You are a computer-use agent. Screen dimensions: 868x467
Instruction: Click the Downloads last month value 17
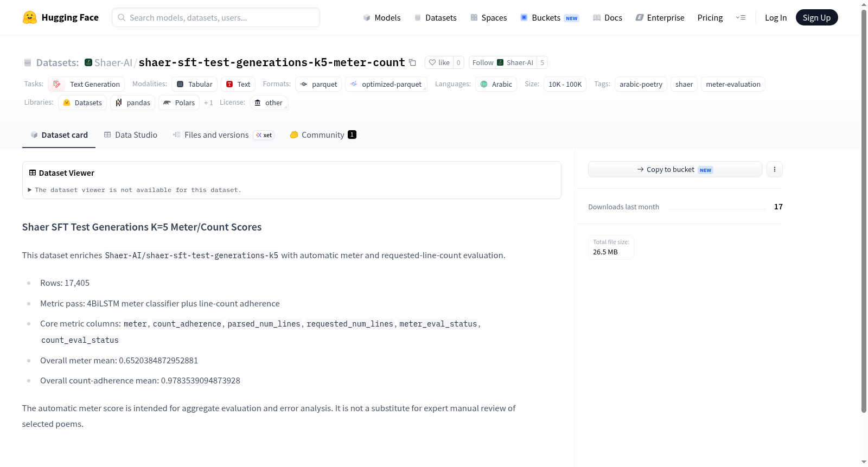pyautogui.click(x=778, y=207)
